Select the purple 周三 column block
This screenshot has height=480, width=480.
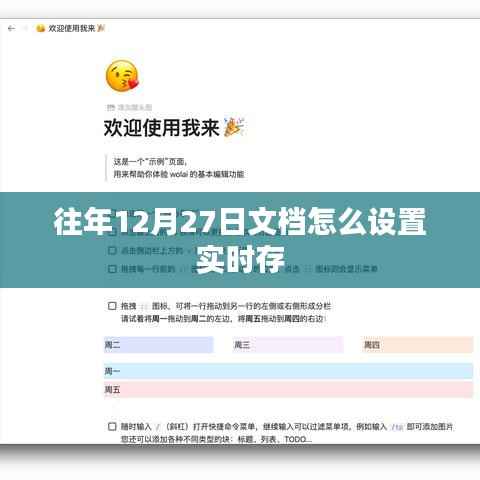click(288, 345)
